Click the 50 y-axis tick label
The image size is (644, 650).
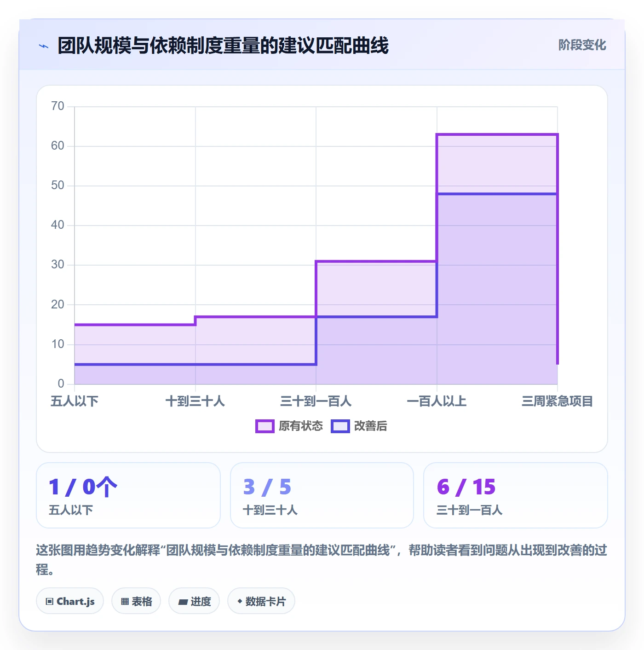(x=57, y=186)
